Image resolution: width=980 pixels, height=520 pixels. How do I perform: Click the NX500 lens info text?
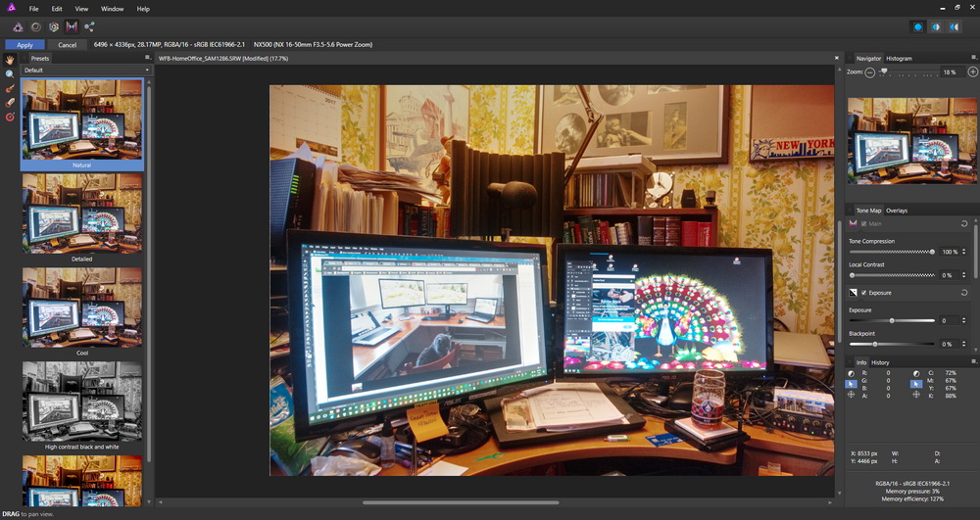point(314,45)
